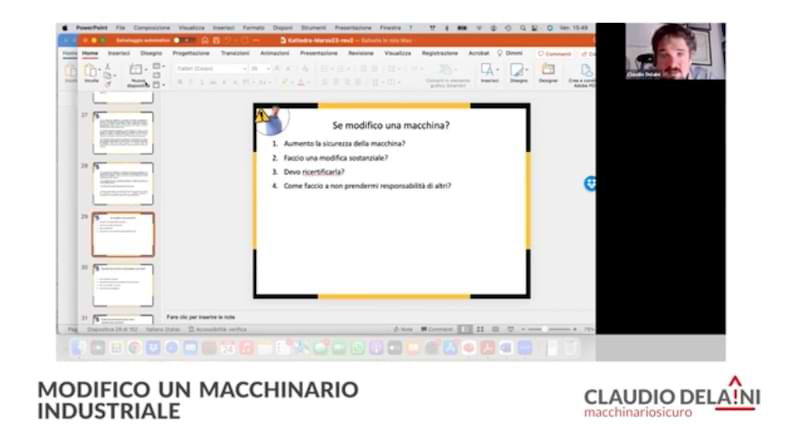Open the Strumenti menu in menu bar

pos(314,28)
